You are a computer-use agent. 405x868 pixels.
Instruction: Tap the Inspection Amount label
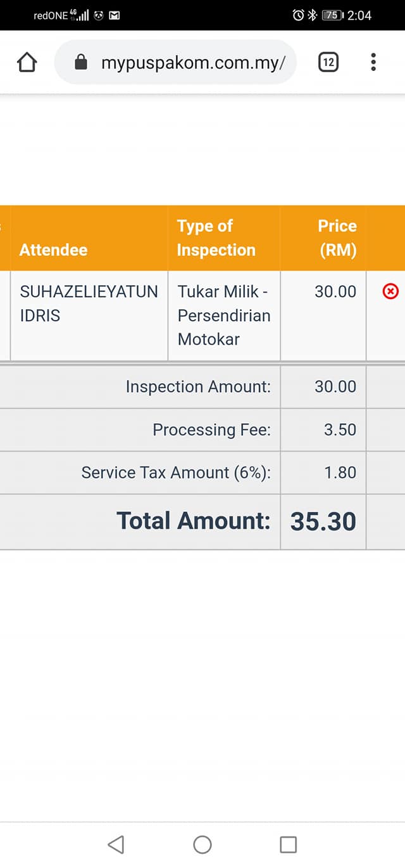198,386
